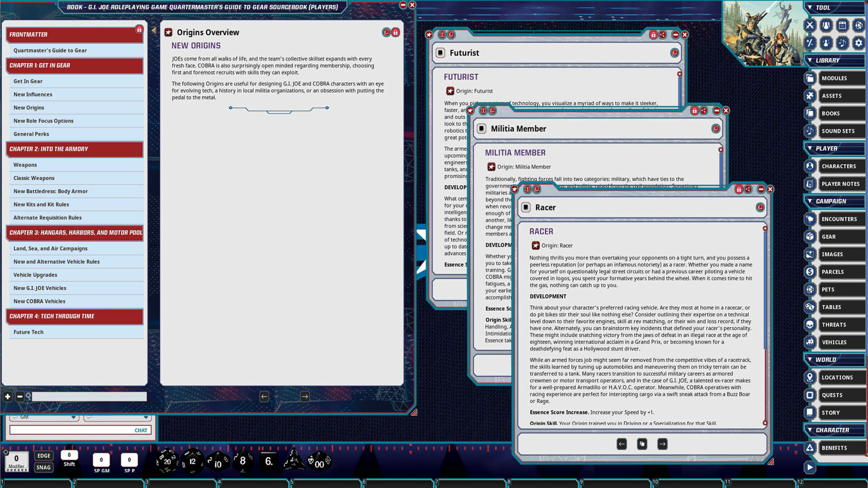Select Chapter 2: Into The Armoury header
The width and height of the screenshot is (868, 488).
click(x=75, y=149)
